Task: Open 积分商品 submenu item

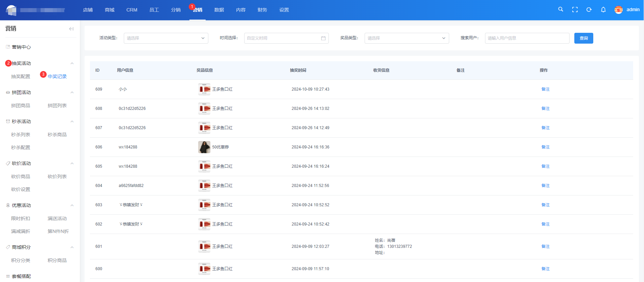Action: point(57,260)
